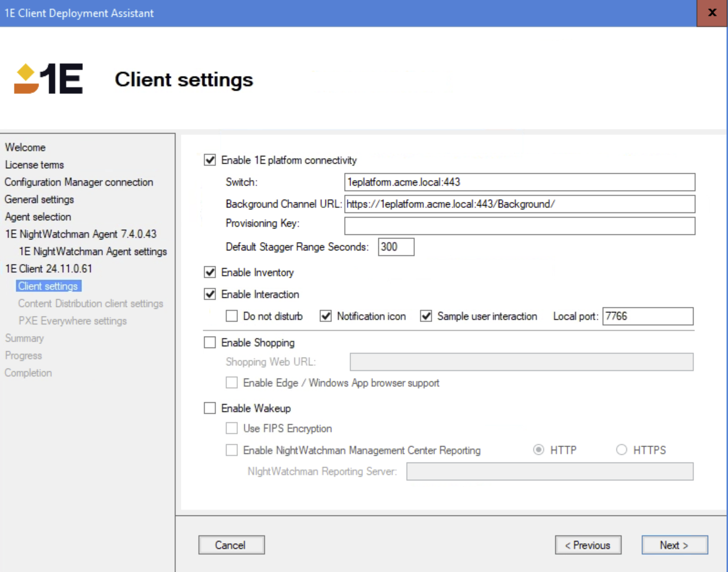This screenshot has width=728, height=572.
Task: Proceed with the Next button
Action: (x=675, y=545)
